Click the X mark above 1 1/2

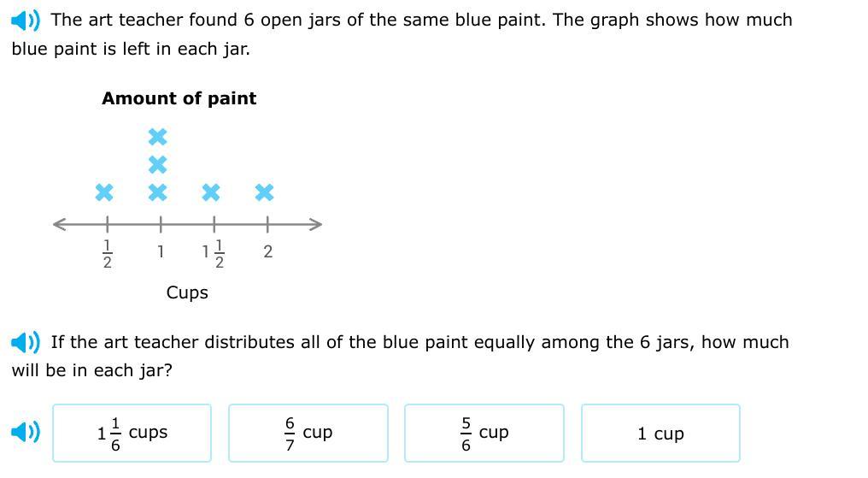211,192
